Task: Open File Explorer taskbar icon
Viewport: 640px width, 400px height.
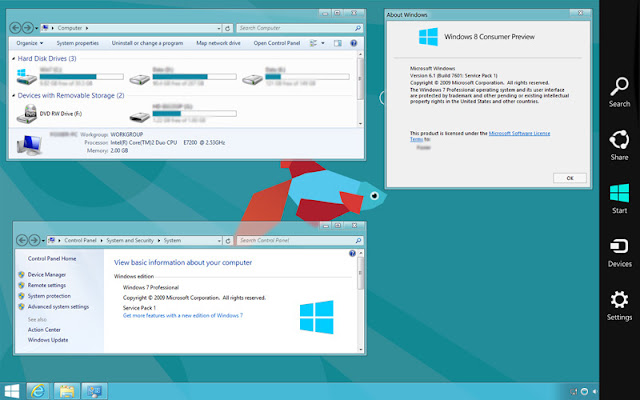Action: (67, 391)
